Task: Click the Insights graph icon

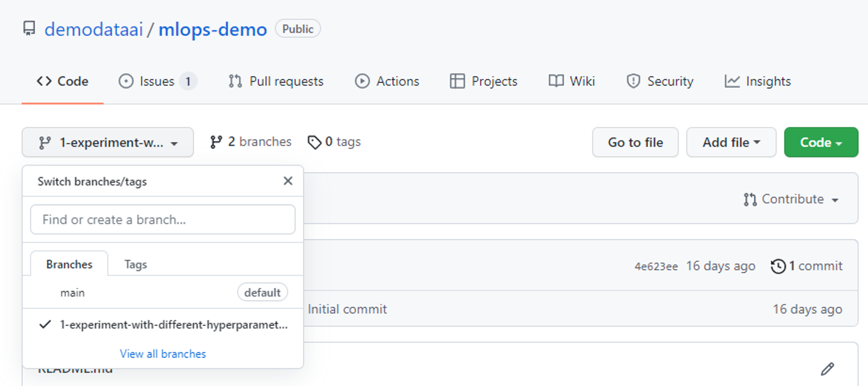Action: [x=731, y=81]
